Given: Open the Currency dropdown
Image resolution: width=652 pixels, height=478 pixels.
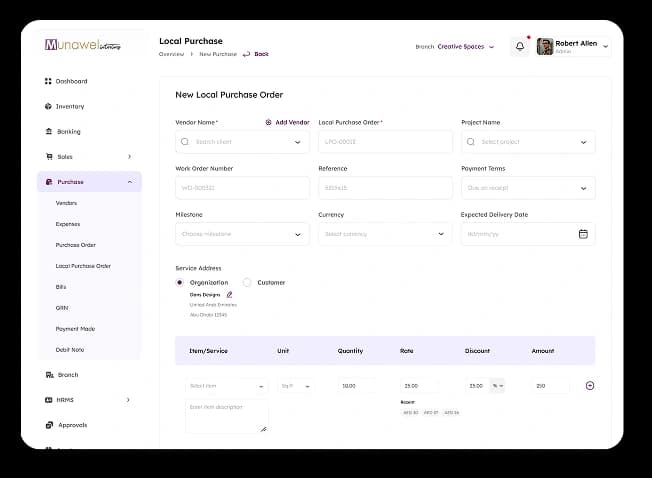Looking at the screenshot, I should [x=385, y=234].
